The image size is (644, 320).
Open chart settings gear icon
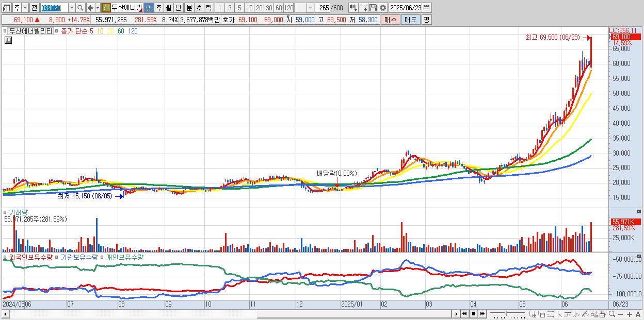[383, 8]
